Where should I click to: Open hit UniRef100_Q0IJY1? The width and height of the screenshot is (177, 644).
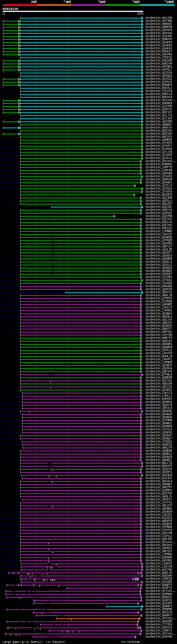159,116
